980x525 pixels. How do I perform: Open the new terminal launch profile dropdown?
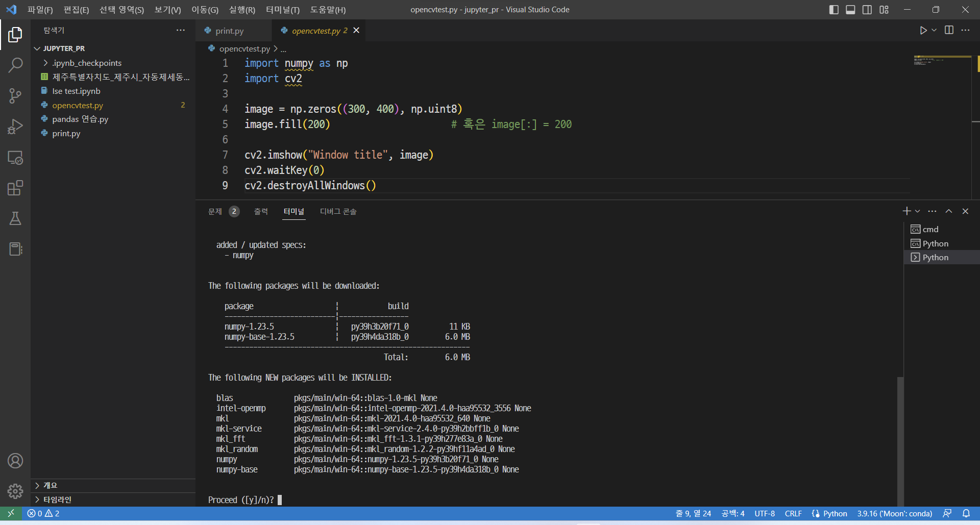918,211
